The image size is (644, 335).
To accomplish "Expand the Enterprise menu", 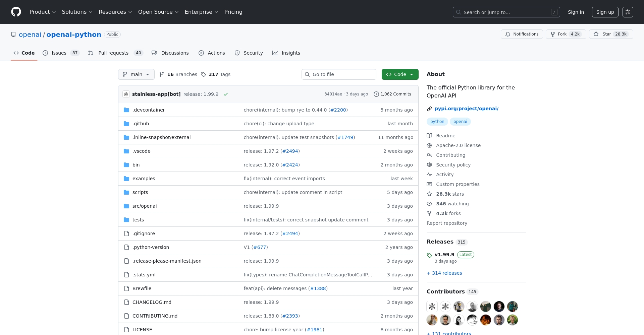I will point(201,12).
